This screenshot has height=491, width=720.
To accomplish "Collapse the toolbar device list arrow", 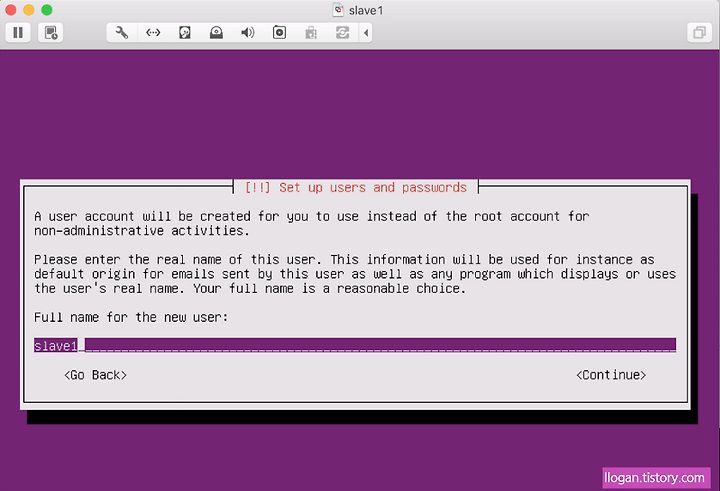I will [x=366, y=33].
